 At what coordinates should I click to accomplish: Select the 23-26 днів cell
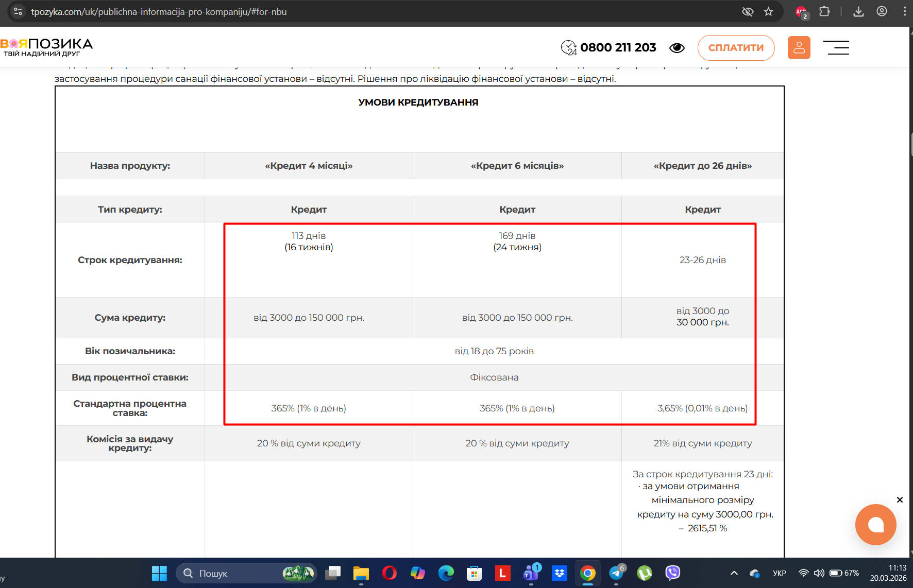coord(703,260)
